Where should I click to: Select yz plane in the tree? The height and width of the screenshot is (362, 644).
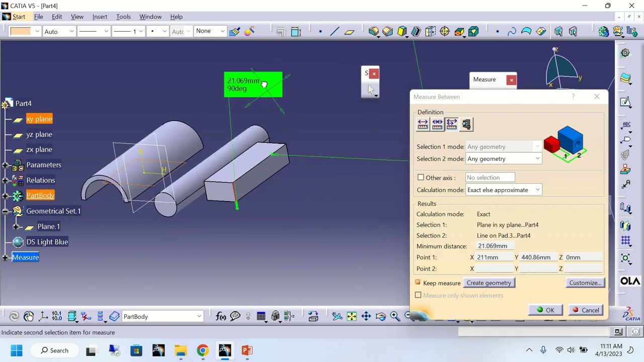click(x=39, y=134)
